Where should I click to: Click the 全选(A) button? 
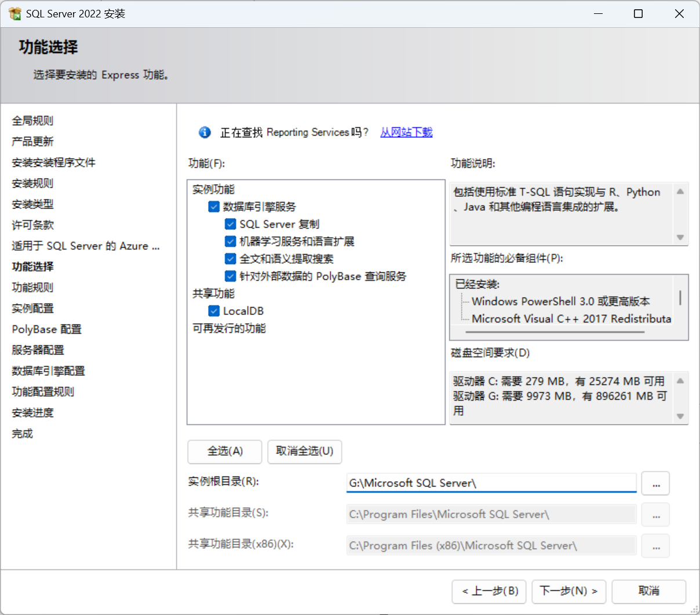225,452
